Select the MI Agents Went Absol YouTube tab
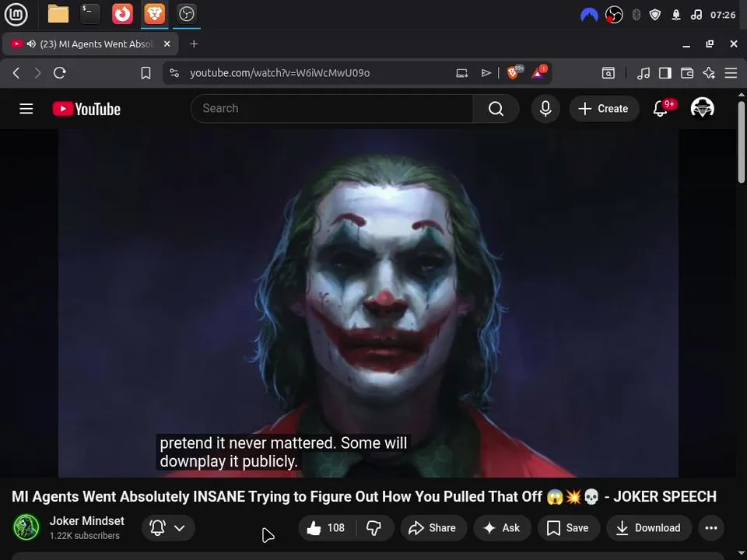The width and height of the screenshot is (747, 560). [90, 44]
